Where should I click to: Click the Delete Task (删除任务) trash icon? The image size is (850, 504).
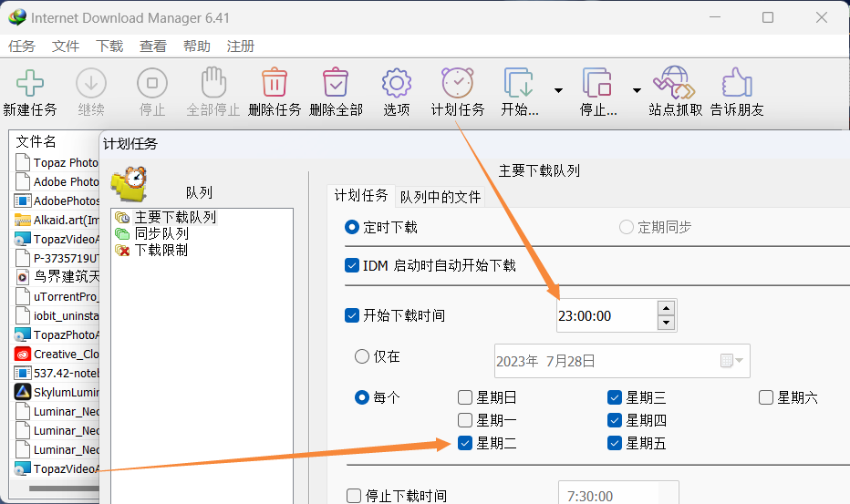[x=275, y=82]
